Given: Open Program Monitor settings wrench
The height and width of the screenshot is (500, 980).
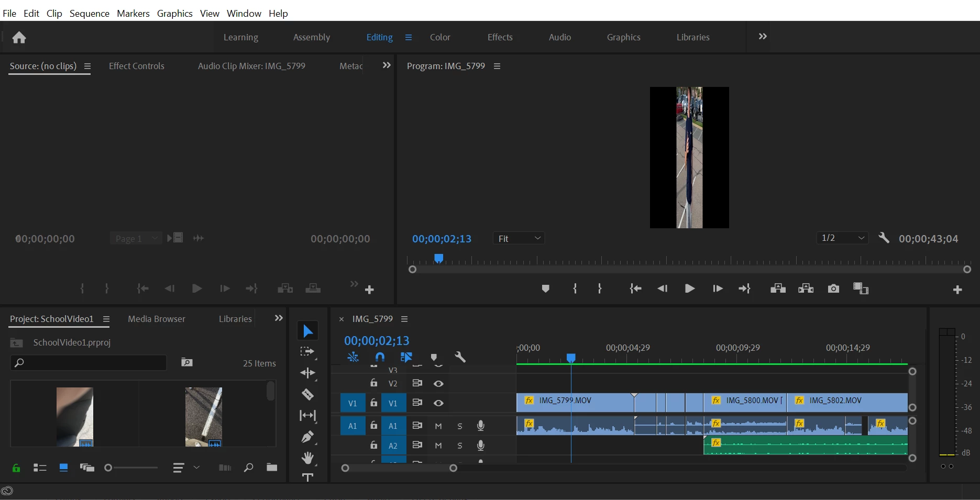Looking at the screenshot, I should [884, 238].
